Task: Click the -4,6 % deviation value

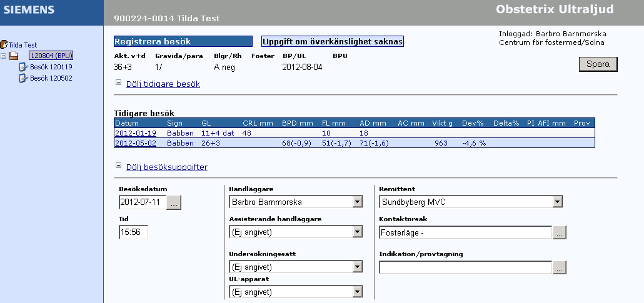Action: 474,143
